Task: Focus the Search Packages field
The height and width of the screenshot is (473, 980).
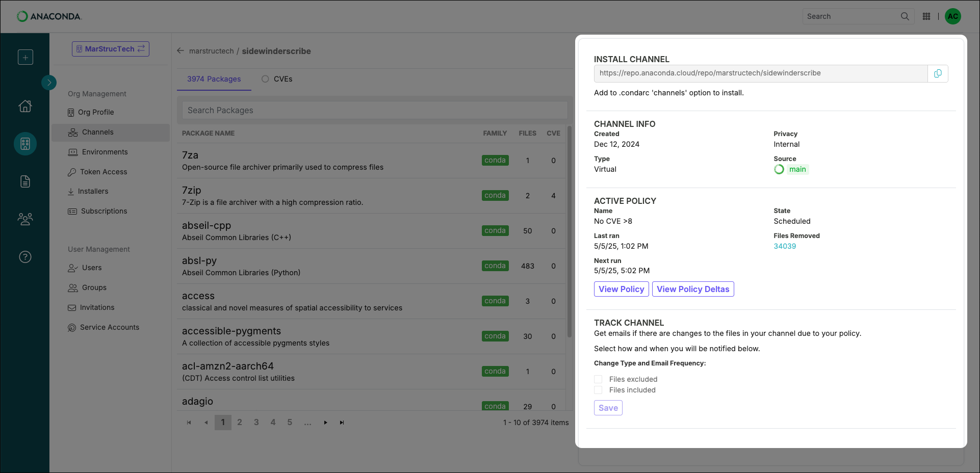Action: [x=375, y=110]
